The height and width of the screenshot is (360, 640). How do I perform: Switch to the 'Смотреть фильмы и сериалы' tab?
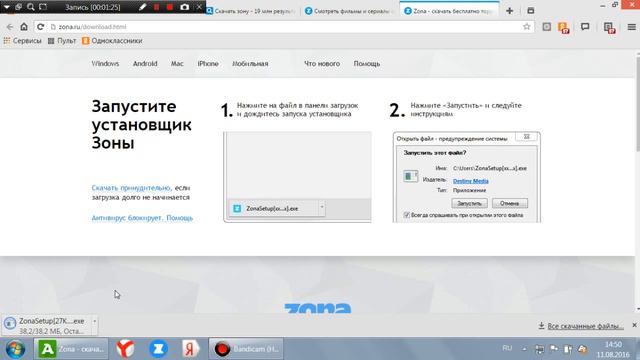350,11
